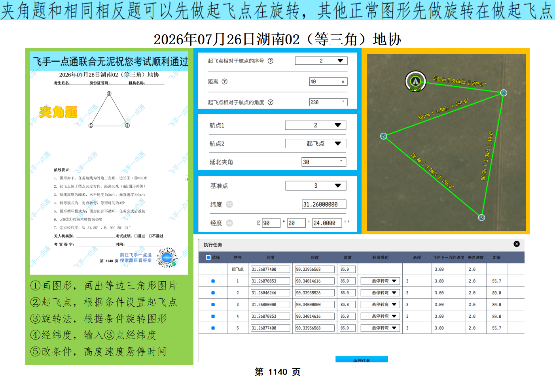Viewport: 555px width, 392px height.
Task: Click longitude field in the 起飞点 row
Action: 315,269
